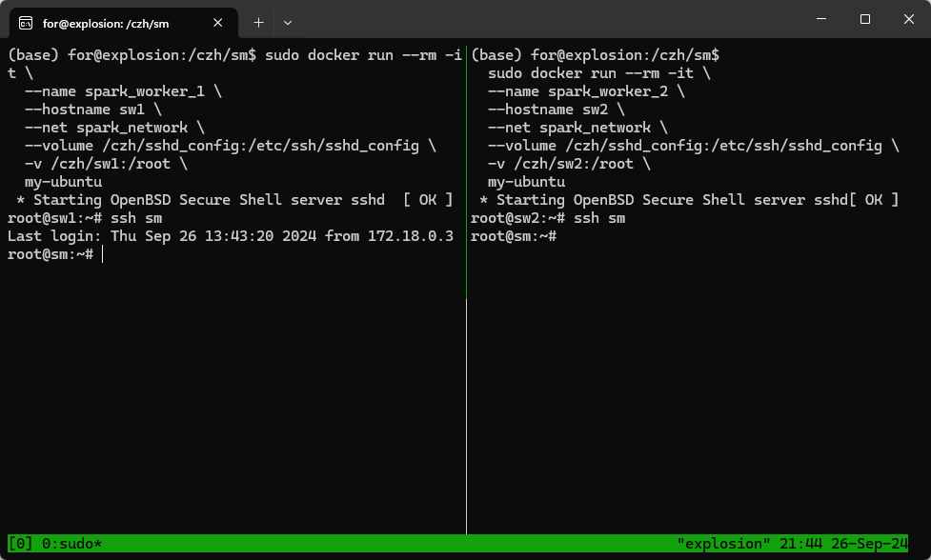Open a new terminal tab
The image size is (931, 560).
point(258,23)
